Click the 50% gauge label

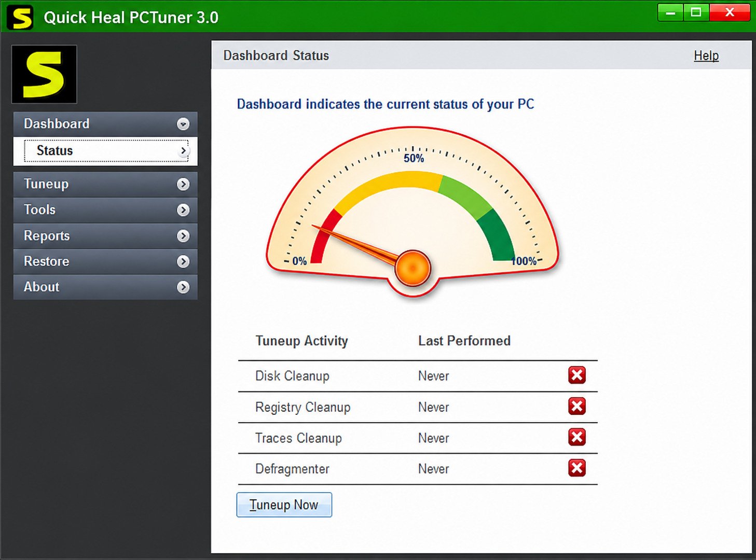tap(414, 158)
